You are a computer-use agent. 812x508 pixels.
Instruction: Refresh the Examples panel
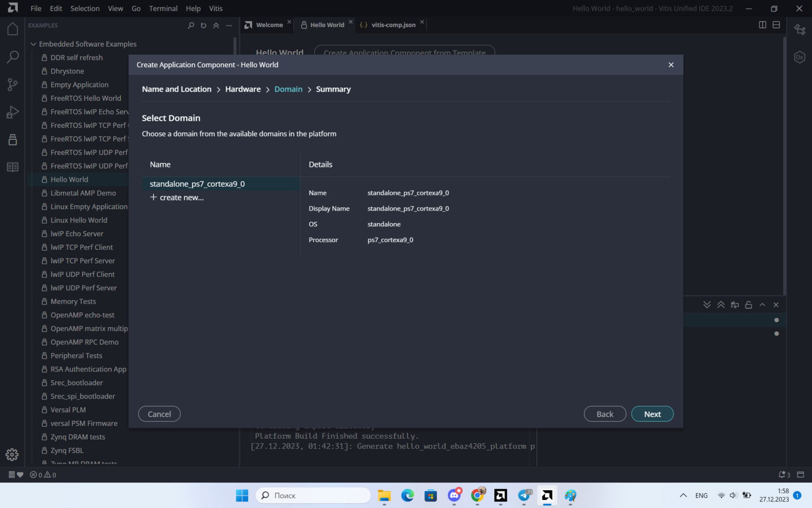[204, 25]
